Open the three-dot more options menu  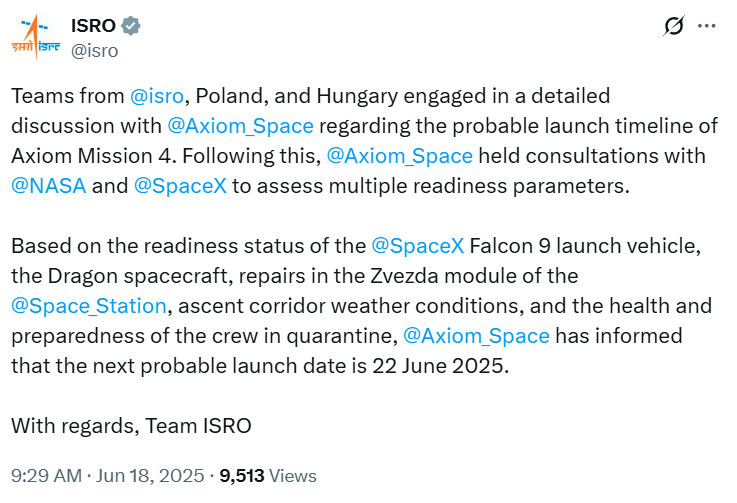point(706,26)
